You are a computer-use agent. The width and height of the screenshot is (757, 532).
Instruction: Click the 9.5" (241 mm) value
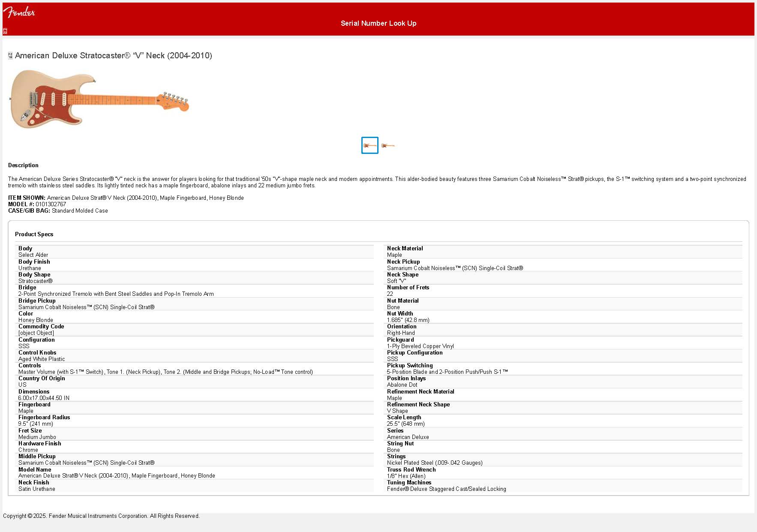click(x=36, y=424)
